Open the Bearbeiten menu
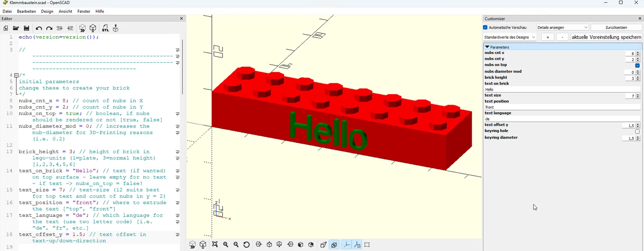 pos(27,11)
